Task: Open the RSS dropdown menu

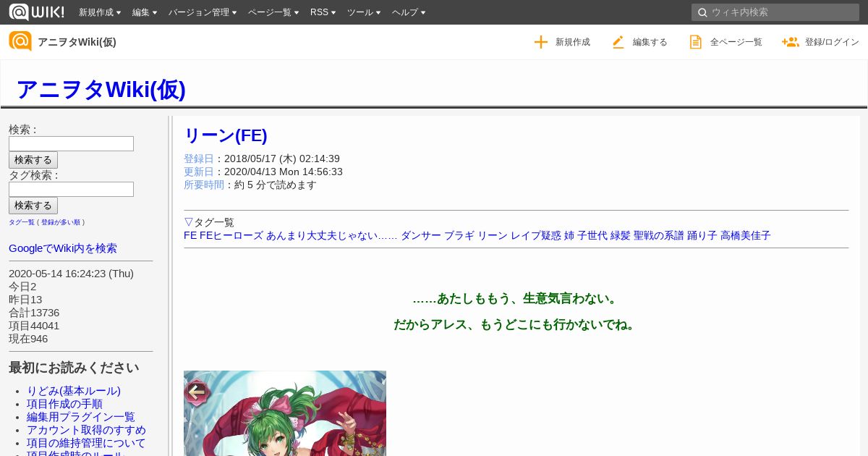Action: click(x=323, y=12)
